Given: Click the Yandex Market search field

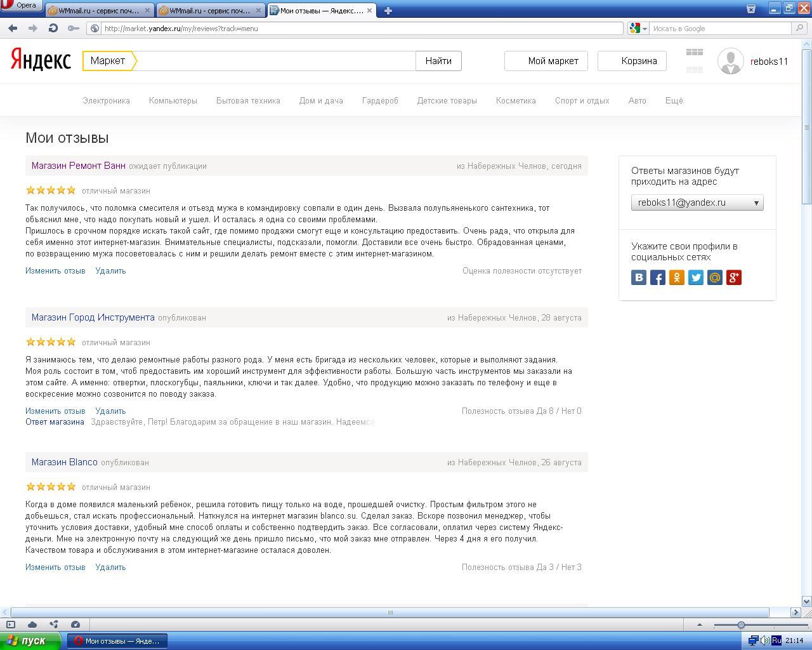Looking at the screenshot, I should pos(276,61).
